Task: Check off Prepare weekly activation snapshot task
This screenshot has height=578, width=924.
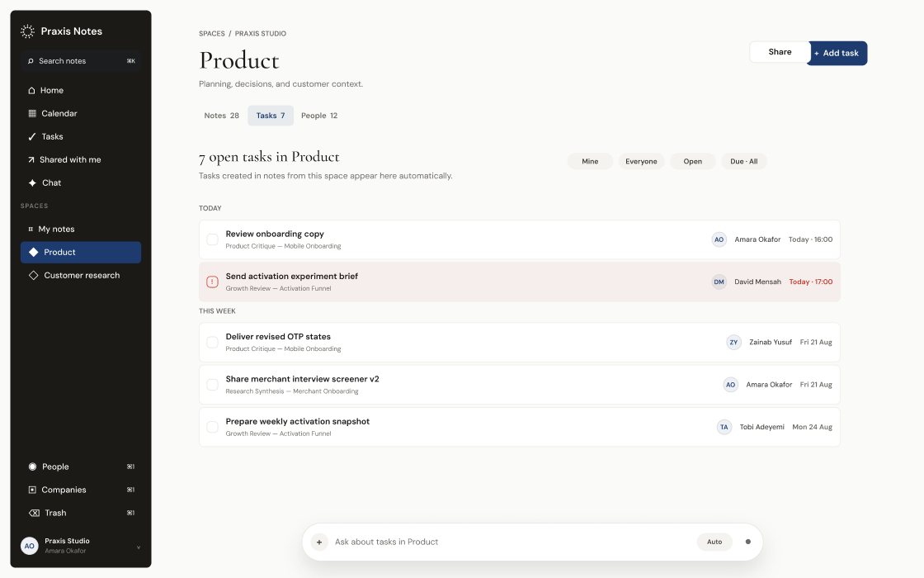Action: (x=212, y=427)
